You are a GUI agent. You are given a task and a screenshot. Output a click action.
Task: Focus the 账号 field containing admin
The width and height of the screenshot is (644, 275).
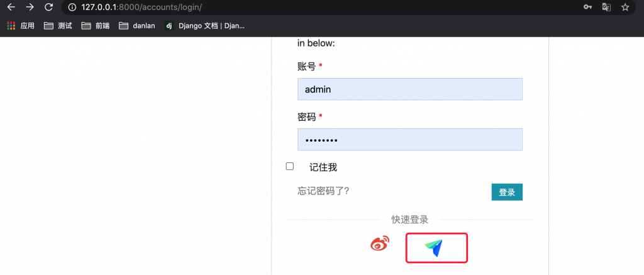click(x=409, y=89)
